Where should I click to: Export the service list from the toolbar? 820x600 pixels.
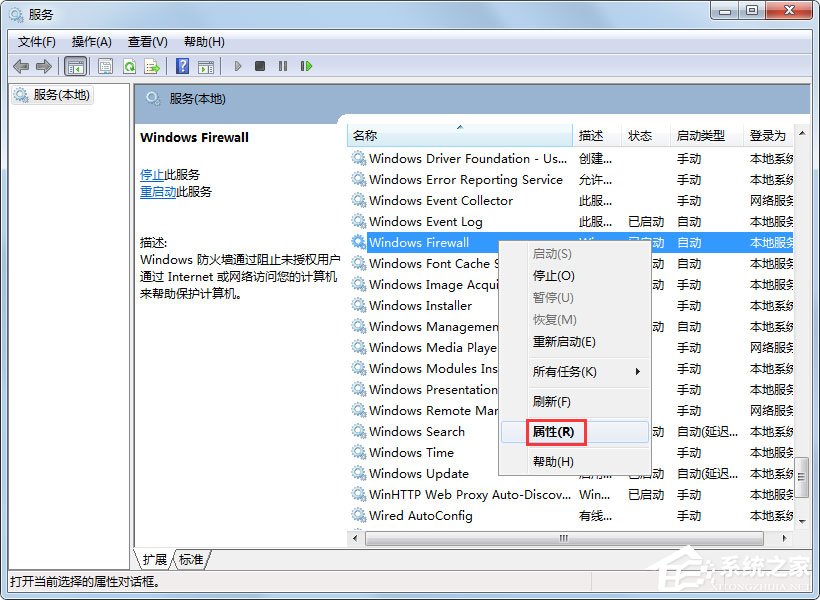(x=152, y=66)
